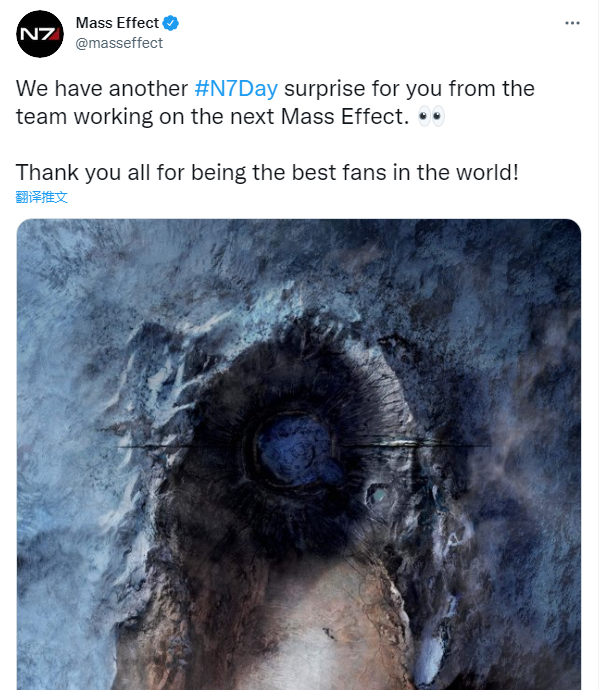Open the #N7Day hashtag link
This screenshot has height=690, width=602.
pyautogui.click(x=236, y=88)
